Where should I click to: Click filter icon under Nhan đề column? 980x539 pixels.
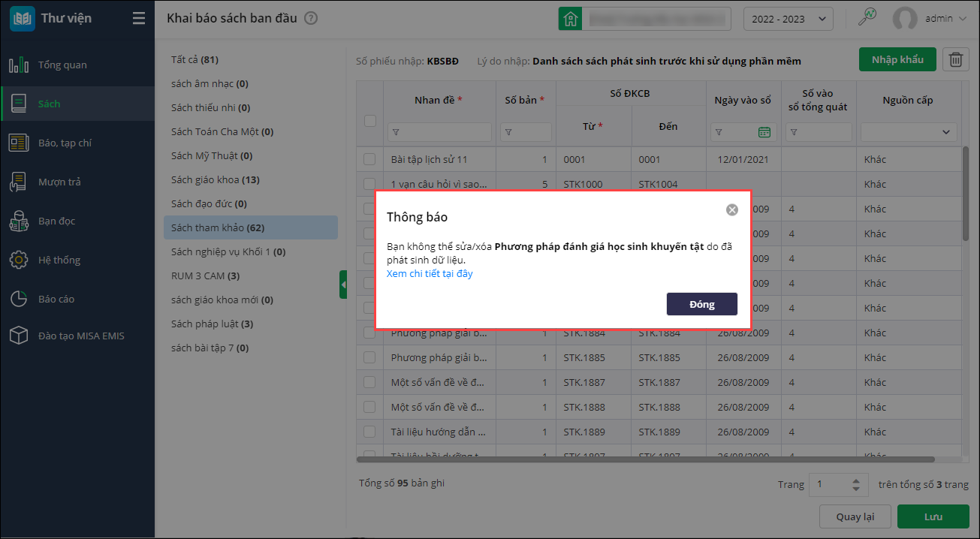pos(396,132)
